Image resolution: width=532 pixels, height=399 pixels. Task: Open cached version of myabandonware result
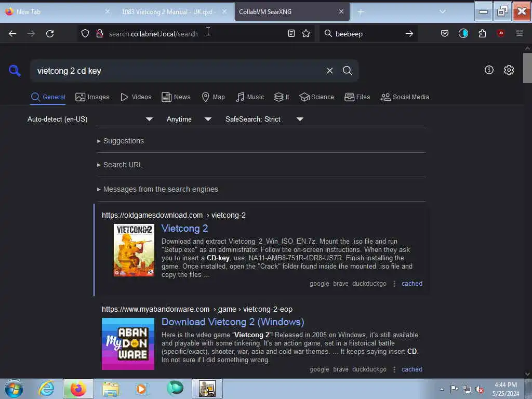412,369
